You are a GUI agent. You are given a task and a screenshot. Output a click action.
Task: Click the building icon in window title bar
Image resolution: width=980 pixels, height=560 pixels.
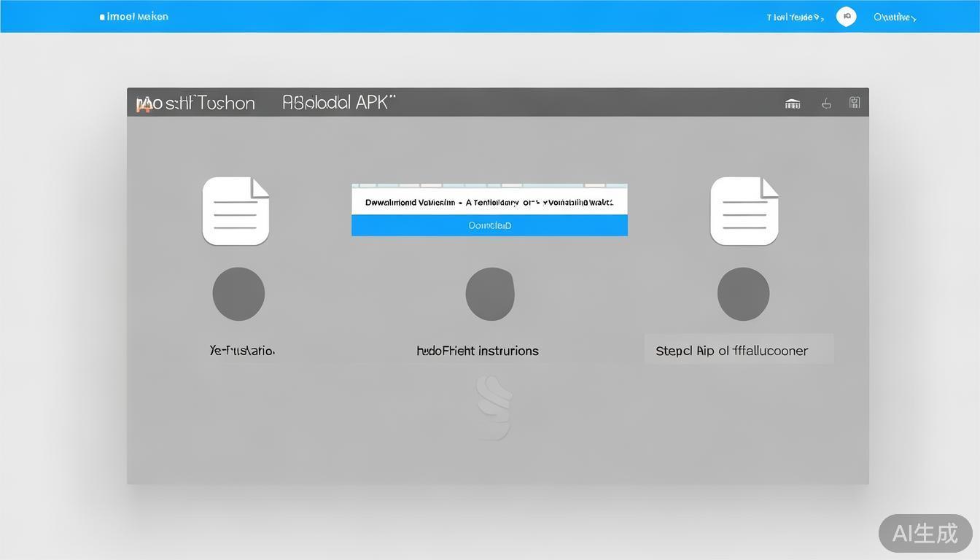pos(793,104)
